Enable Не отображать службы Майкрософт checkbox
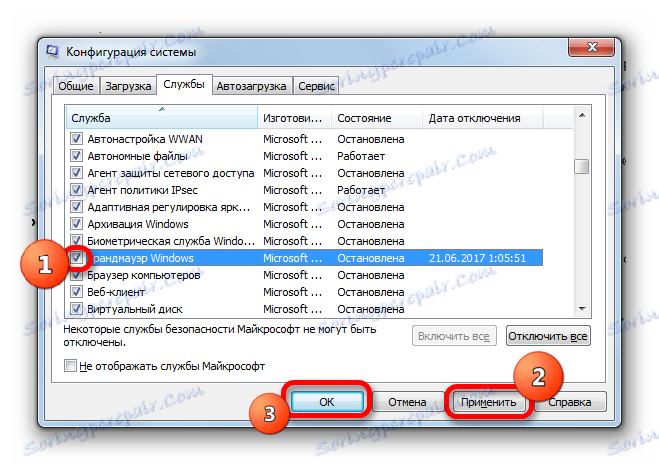The height and width of the screenshot is (465, 659). point(70,366)
